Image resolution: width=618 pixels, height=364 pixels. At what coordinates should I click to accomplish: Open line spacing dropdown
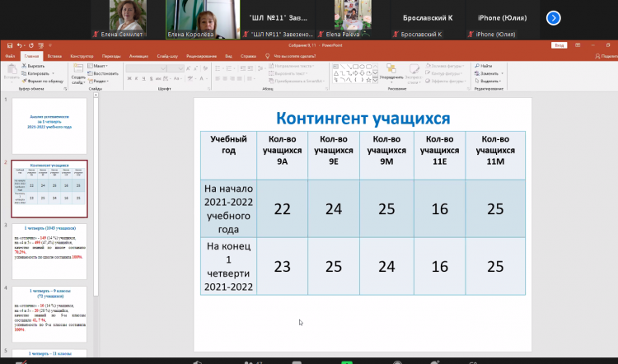pos(261,68)
